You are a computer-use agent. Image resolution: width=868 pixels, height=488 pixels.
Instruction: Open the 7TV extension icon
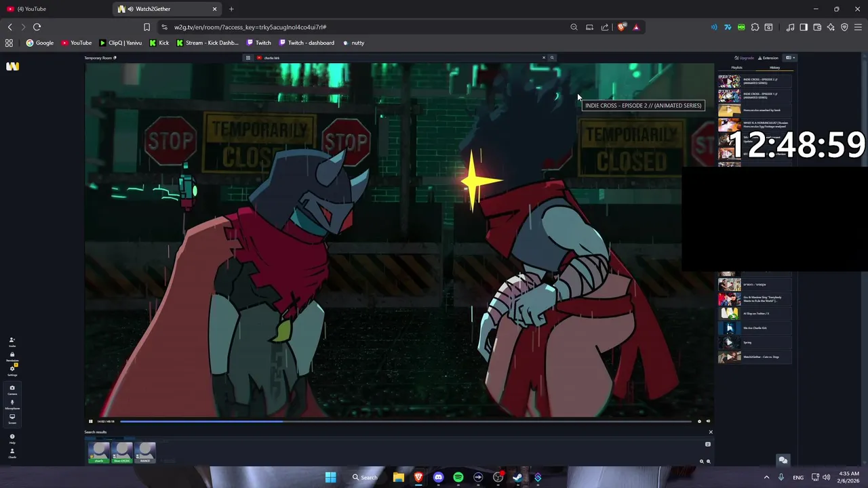pyautogui.click(x=728, y=27)
